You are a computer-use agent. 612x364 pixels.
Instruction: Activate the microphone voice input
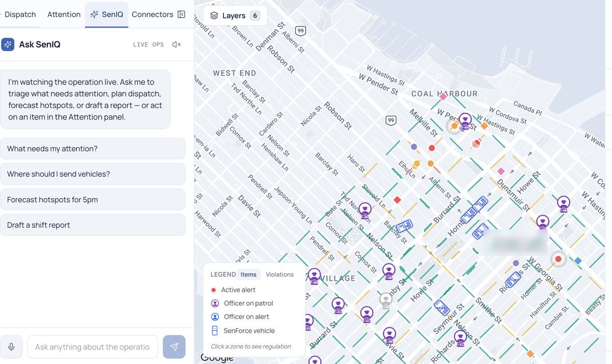[11, 347]
